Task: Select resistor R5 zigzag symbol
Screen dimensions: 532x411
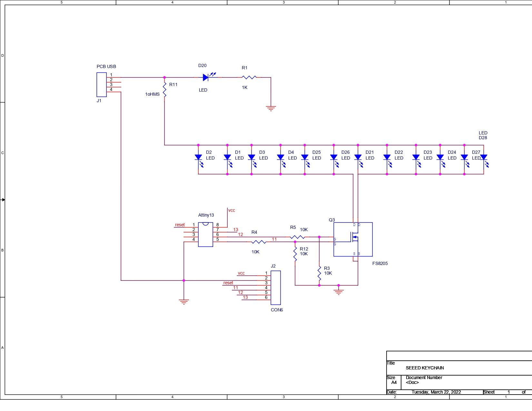Action: [297, 237]
